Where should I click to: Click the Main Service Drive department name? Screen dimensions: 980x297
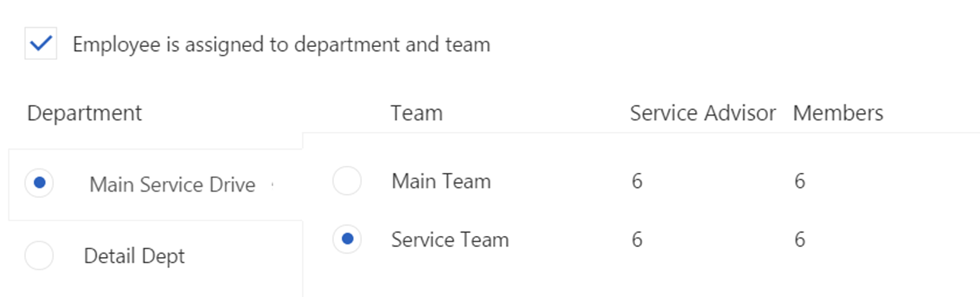(172, 184)
